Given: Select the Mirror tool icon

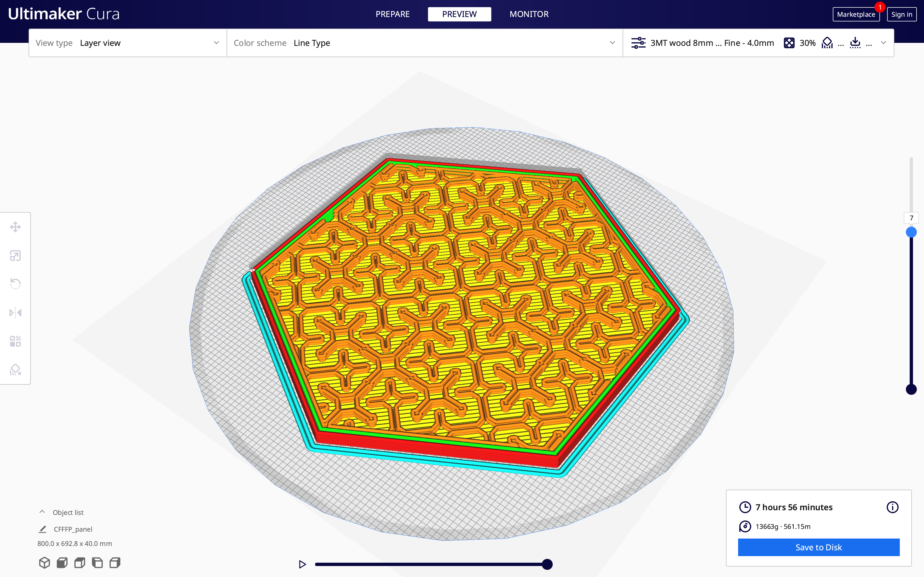Looking at the screenshot, I should pos(15,313).
